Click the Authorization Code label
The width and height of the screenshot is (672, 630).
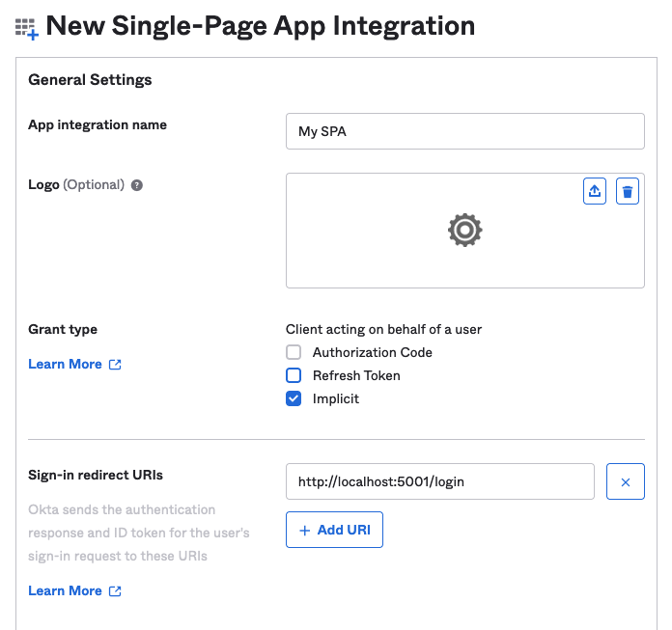pos(373,352)
